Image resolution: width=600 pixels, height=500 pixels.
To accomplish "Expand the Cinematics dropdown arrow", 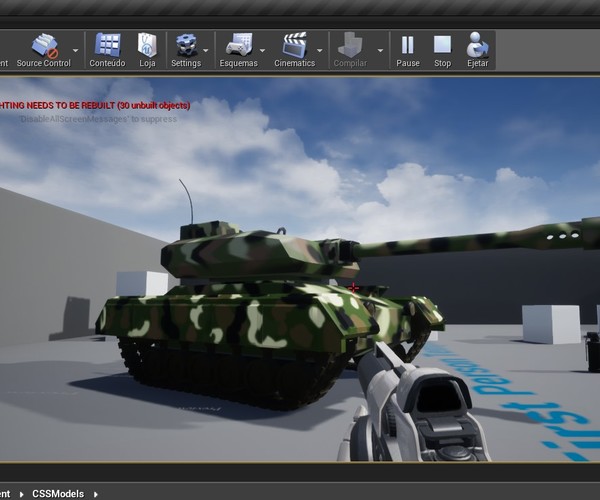I will (320, 50).
